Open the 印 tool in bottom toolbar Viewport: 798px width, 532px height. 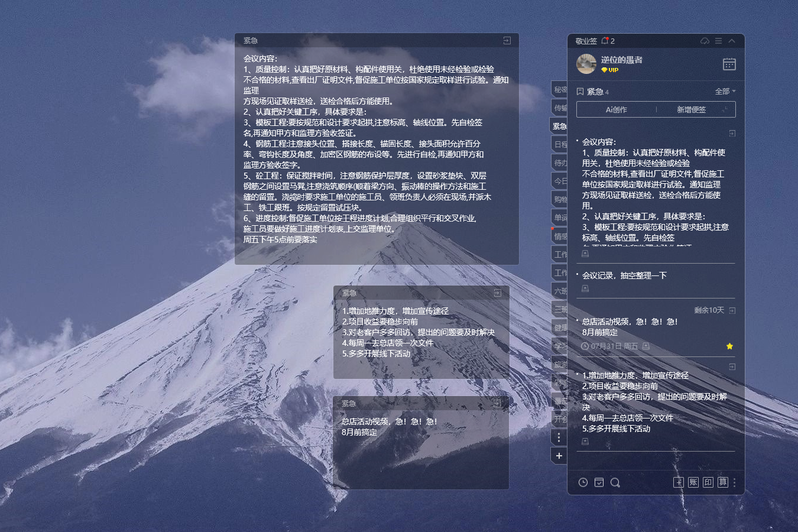[x=708, y=482]
